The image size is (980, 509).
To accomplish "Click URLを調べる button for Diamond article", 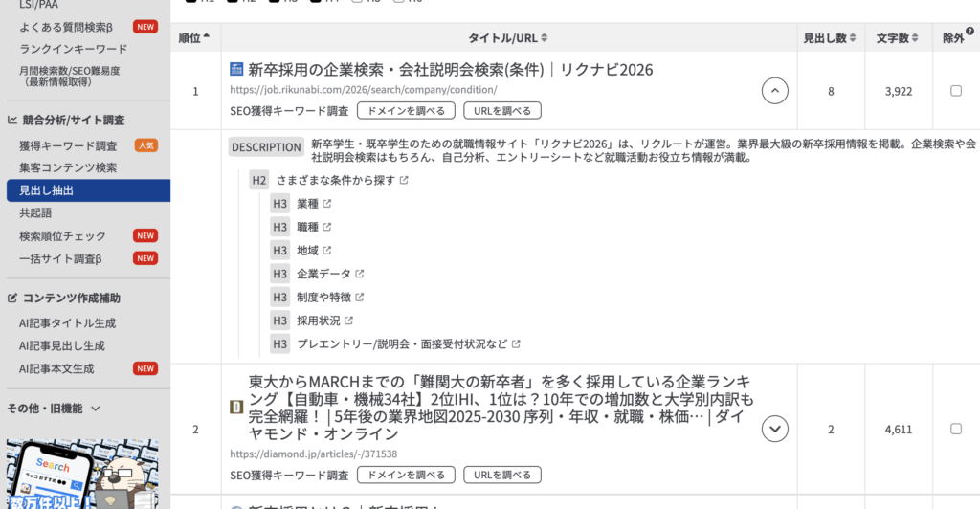I will click(502, 476).
